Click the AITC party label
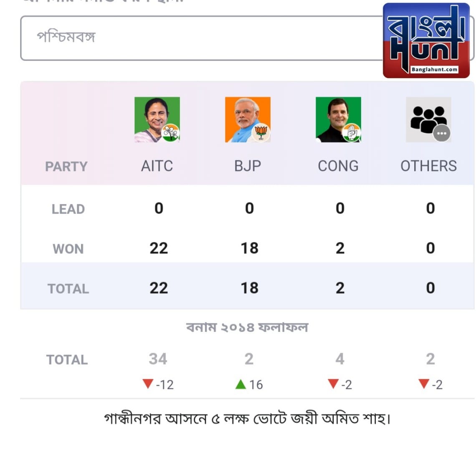 tap(157, 166)
